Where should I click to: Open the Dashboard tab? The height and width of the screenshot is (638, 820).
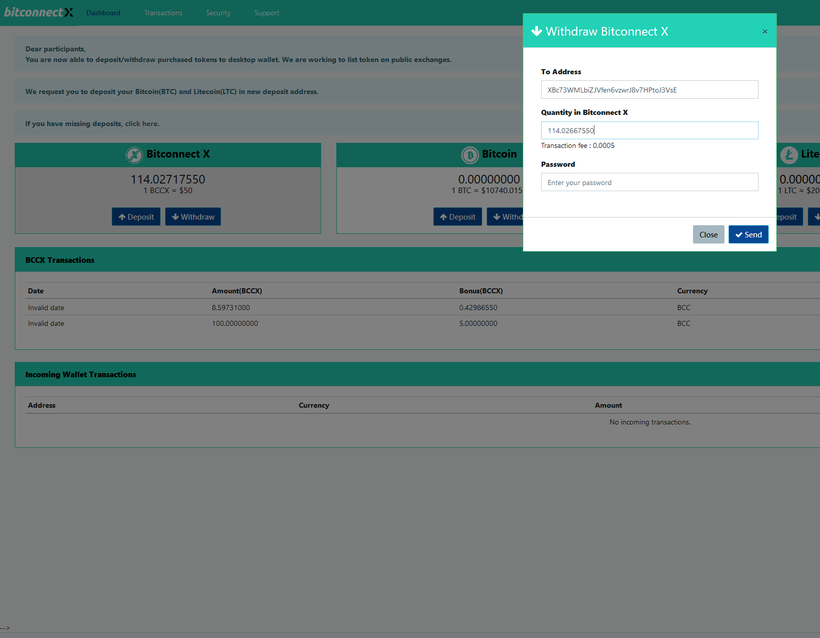pyautogui.click(x=103, y=13)
